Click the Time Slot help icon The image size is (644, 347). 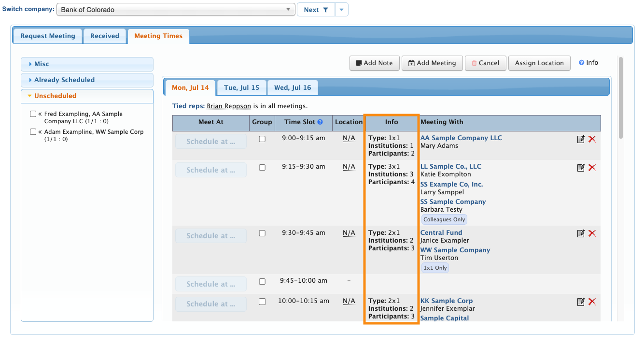320,122
